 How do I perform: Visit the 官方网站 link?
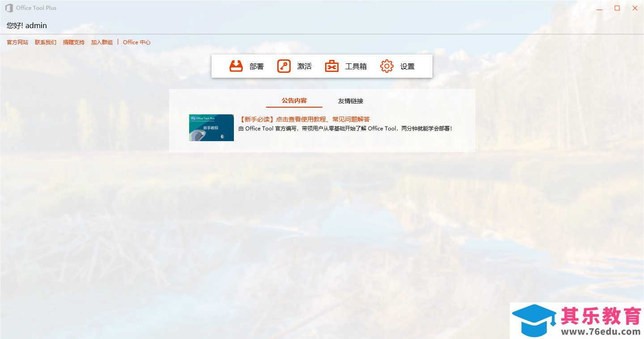pos(17,42)
